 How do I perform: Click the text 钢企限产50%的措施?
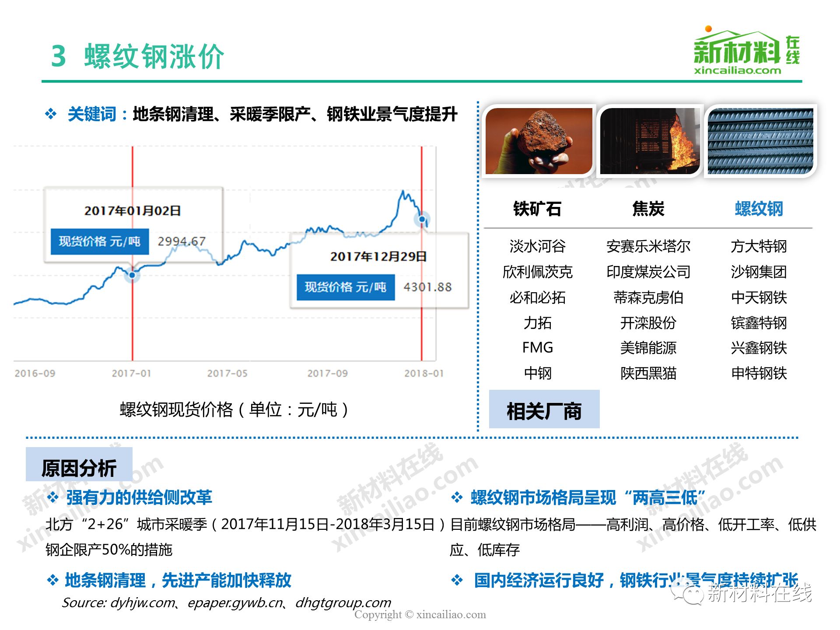click(x=109, y=549)
